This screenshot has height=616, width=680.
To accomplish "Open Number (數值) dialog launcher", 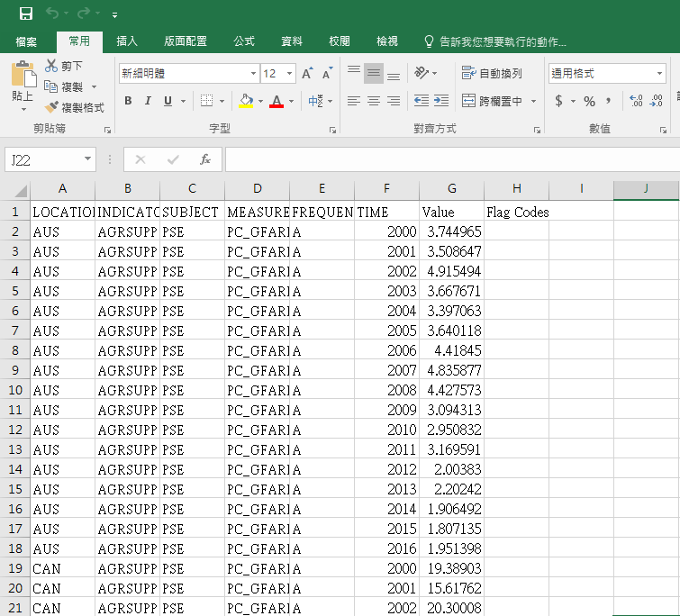I will [663, 130].
